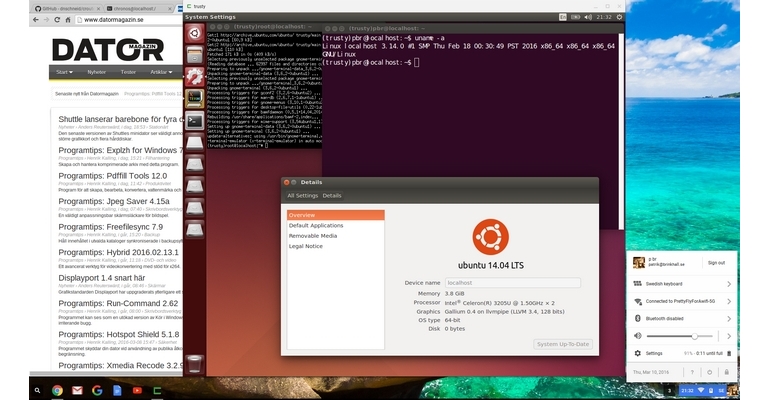Select Removable Media in Details sidebar

pyautogui.click(x=335, y=236)
